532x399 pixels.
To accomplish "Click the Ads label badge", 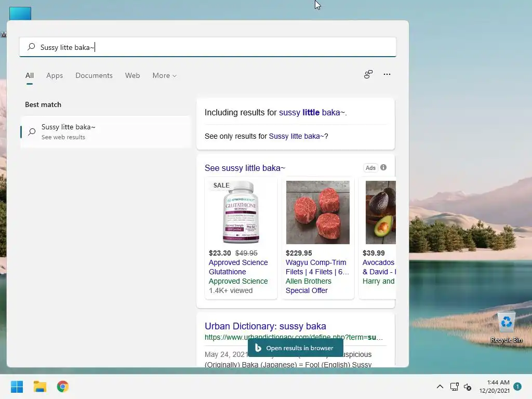I will (370, 168).
